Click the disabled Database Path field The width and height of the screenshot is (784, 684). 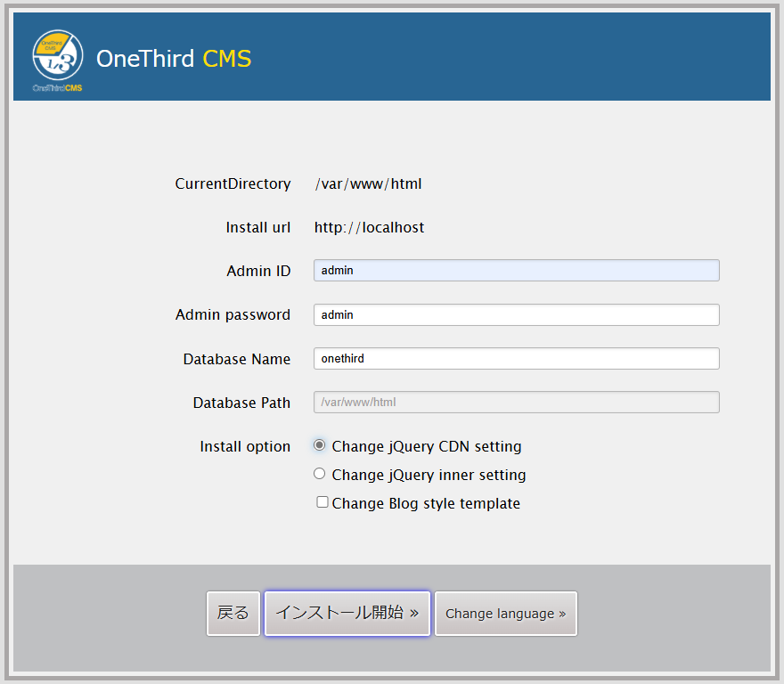[x=516, y=403]
